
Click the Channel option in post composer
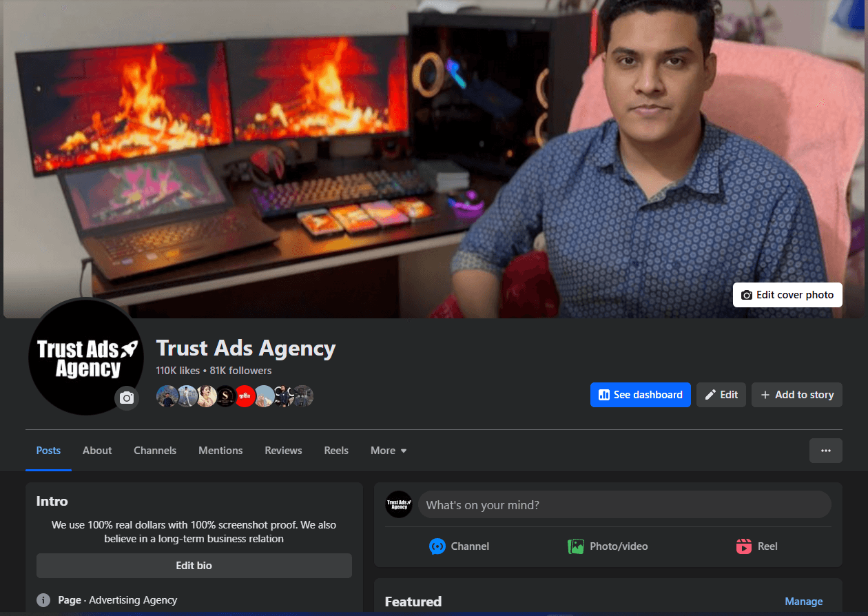tap(459, 546)
